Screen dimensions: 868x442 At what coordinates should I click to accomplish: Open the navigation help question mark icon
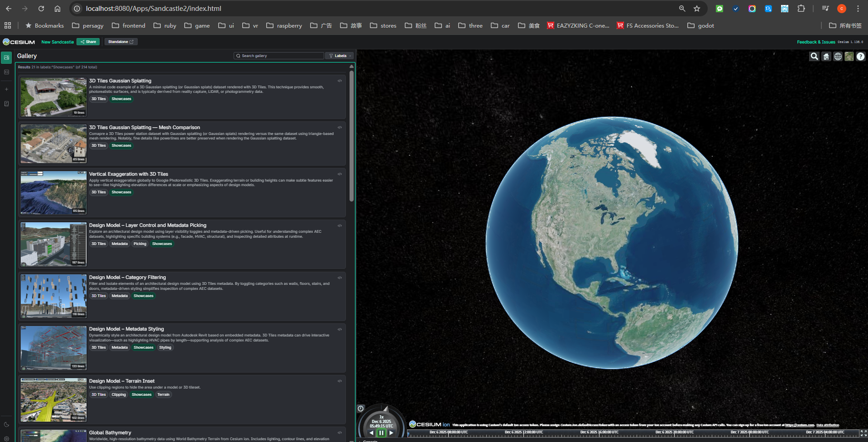tap(861, 56)
